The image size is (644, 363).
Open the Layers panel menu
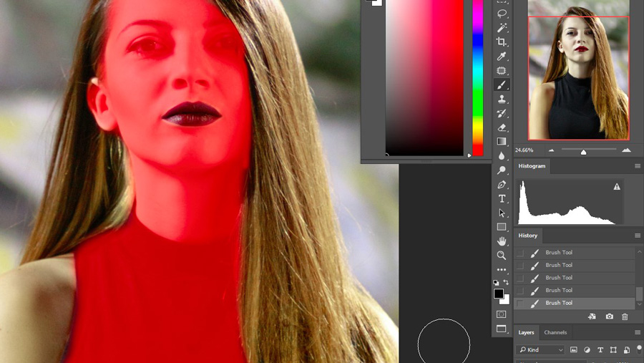(x=638, y=332)
